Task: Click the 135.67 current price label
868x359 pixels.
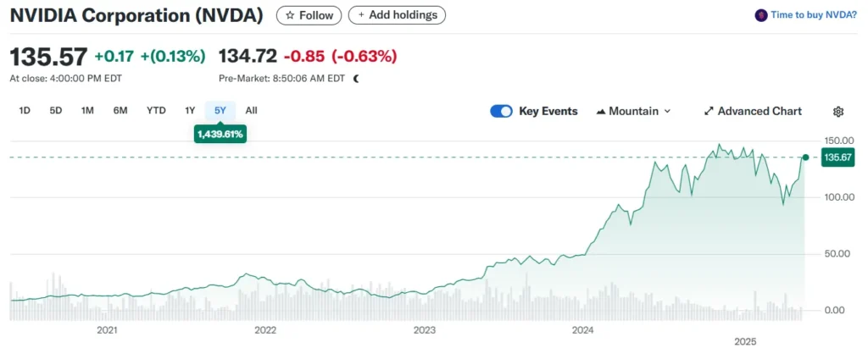Action: [x=837, y=157]
